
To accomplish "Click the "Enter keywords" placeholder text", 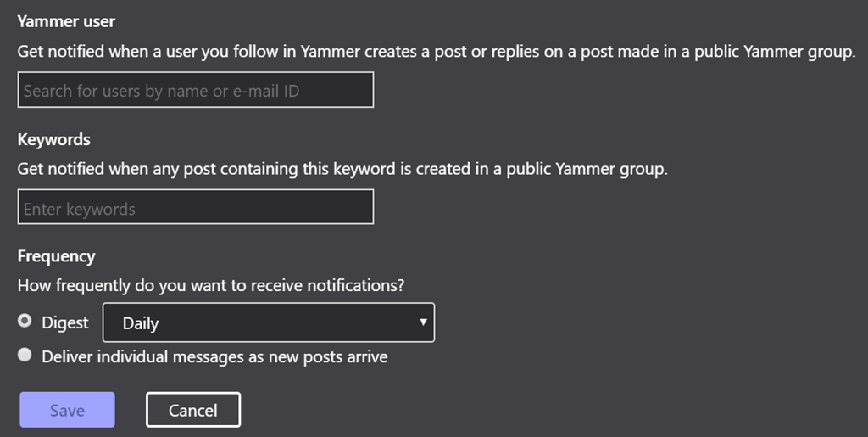I will click(x=79, y=209).
